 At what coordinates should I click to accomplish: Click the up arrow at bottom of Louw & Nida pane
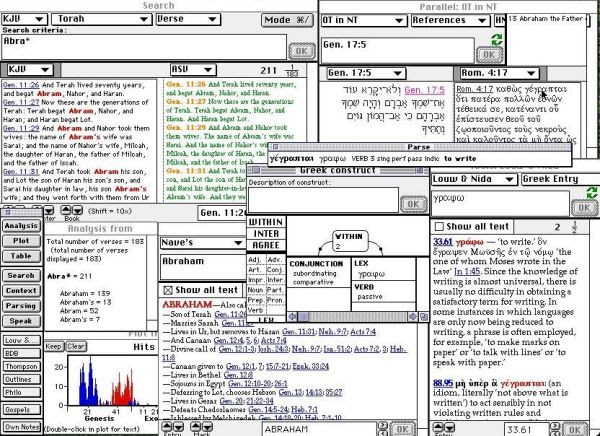pyautogui.click(x=438, y=426)
